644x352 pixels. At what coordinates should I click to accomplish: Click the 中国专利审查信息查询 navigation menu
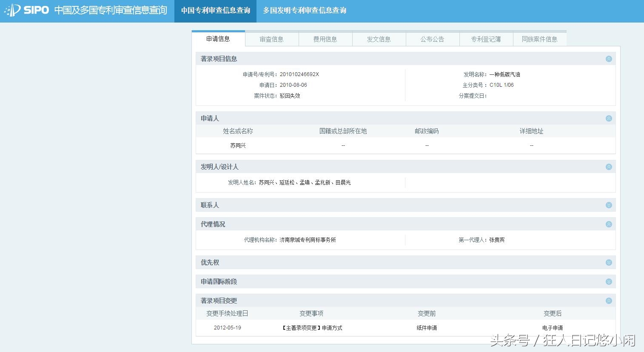pyautogui.click(x=215, y=10)
